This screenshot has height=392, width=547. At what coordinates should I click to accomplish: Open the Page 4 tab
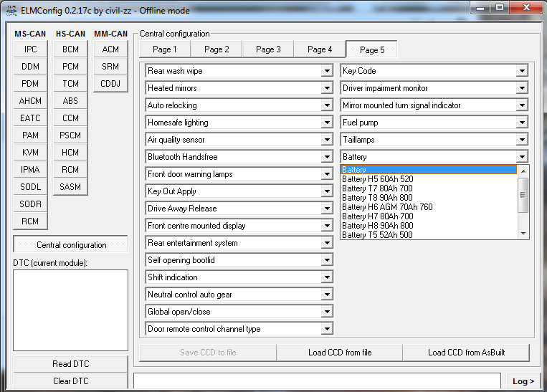tap(320, 49)
